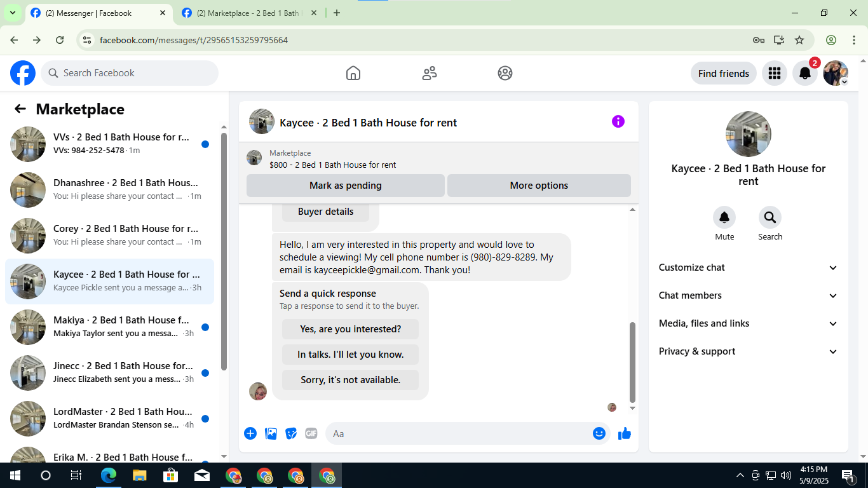Open the Friends icon in top nav
Viewport: 868px width, 488px height.
point(430,73)
